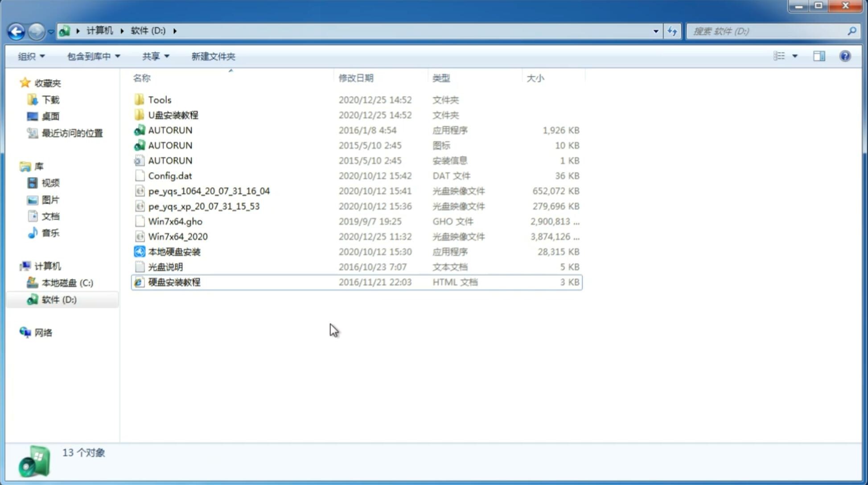This screenshot has width=868, height=485.
Task: Open pe_yqs_1064_20_07_31_16_04 image
Action: [208, 191]
